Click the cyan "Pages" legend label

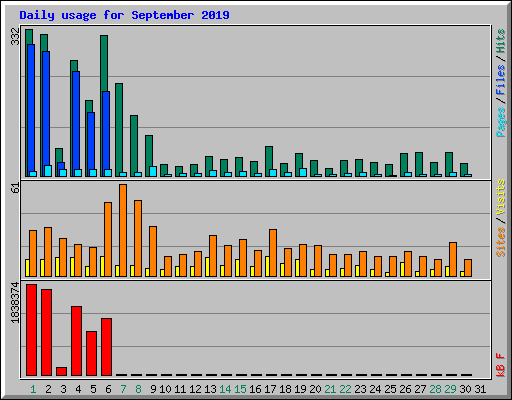[500, 122]
